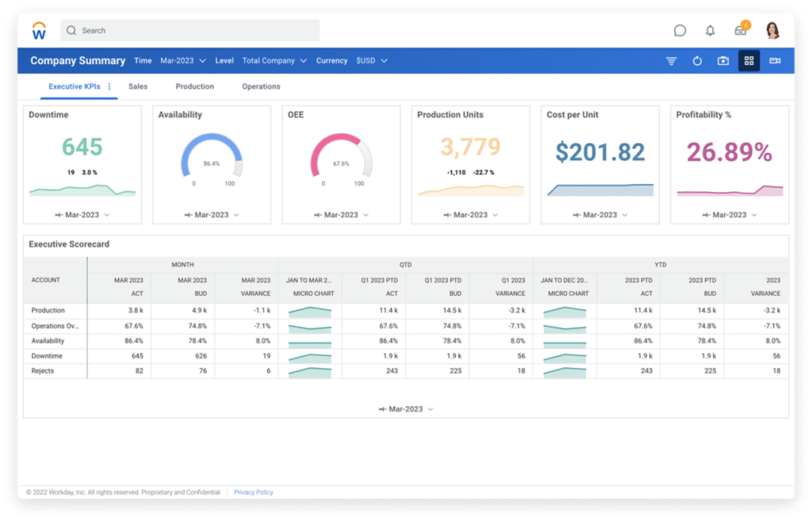Switch to the Production tab
The width and height of the screenshot is (812, 521).
(194, 86)
